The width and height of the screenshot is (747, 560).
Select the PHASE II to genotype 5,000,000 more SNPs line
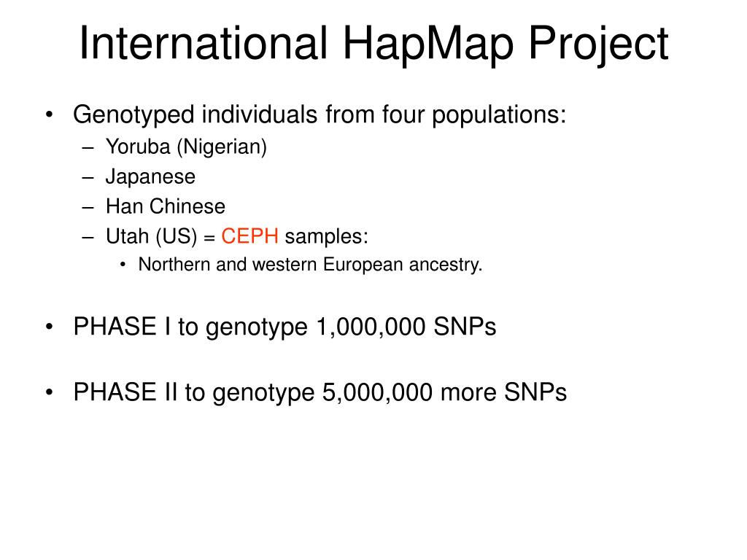(320, 393)
